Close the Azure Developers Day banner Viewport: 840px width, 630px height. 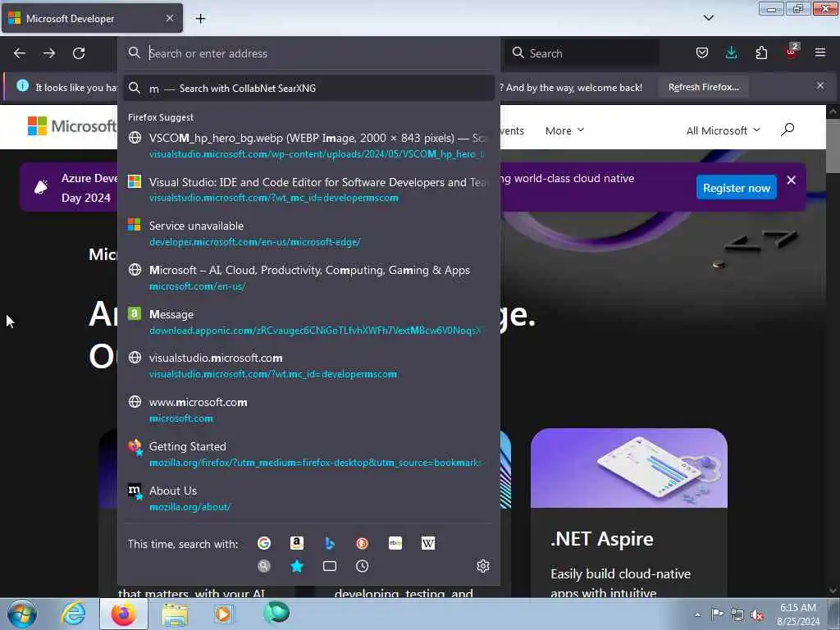pos(792,180)
